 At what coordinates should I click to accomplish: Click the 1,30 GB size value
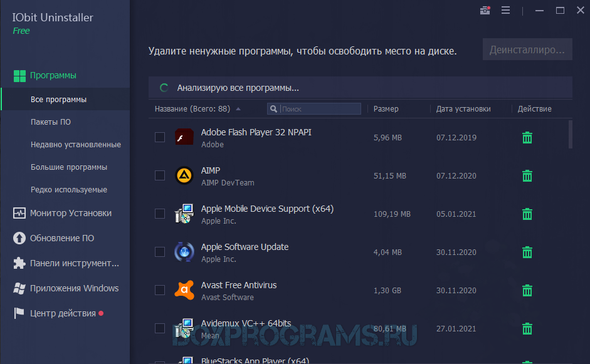387,290
